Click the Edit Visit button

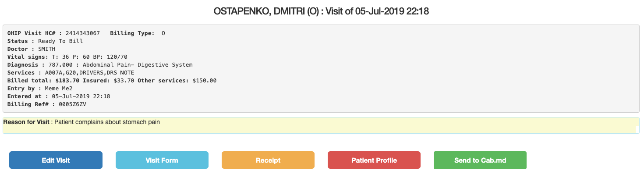56,160
